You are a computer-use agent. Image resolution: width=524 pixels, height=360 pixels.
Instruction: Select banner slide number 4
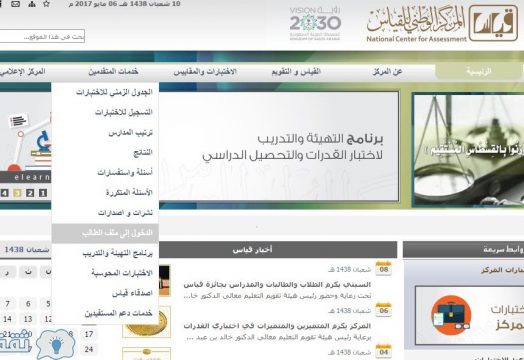[x=4, y=193]
